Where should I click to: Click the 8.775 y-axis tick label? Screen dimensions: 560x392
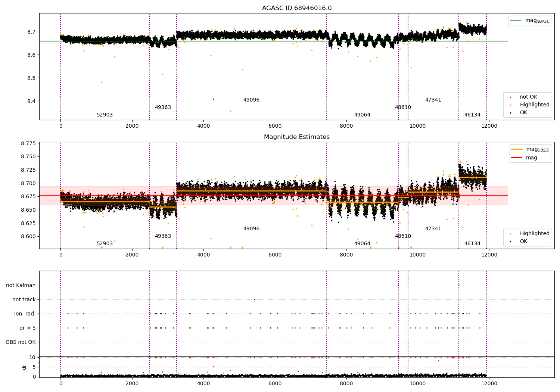coord(28,144)
